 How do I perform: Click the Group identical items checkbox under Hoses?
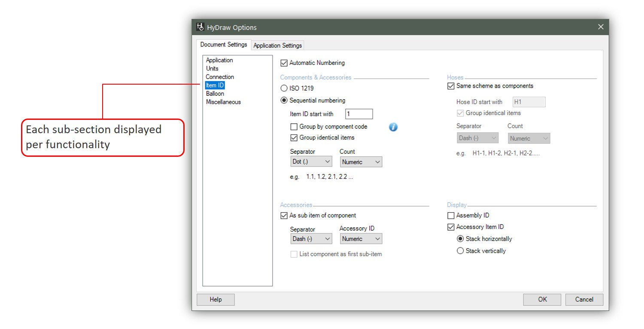460,113
